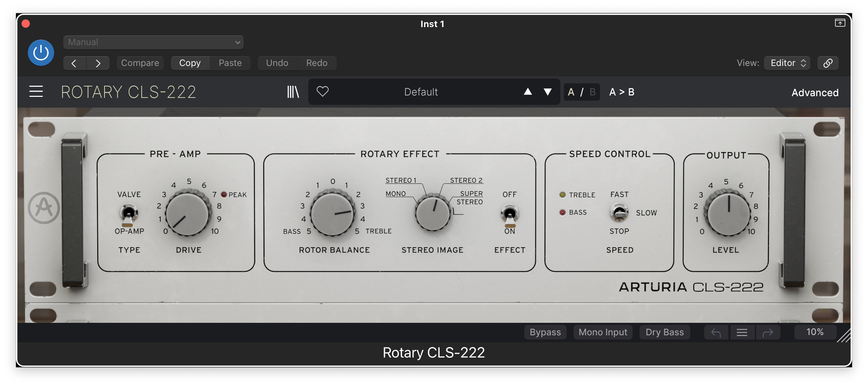Image resolution: width=868 pixels, height=386 pixels.
Task: Open the Advanced panel
Action: [x=815, y=93]
